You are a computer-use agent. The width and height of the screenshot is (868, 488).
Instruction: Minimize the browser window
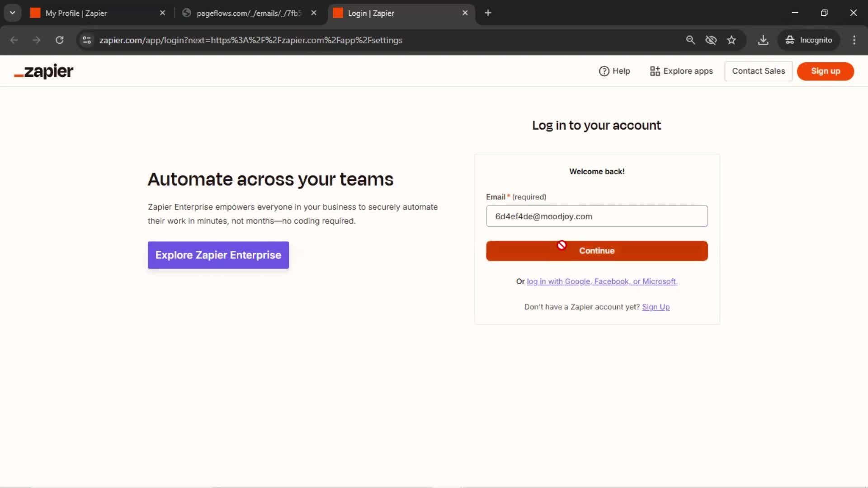click(x=795, y=13)
